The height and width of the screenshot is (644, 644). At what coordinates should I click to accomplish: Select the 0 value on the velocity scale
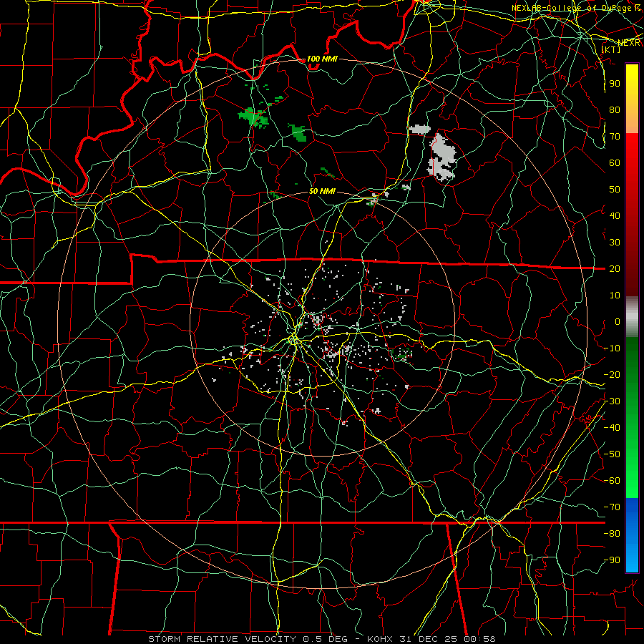pyautogui.click(x=618, y=321)
